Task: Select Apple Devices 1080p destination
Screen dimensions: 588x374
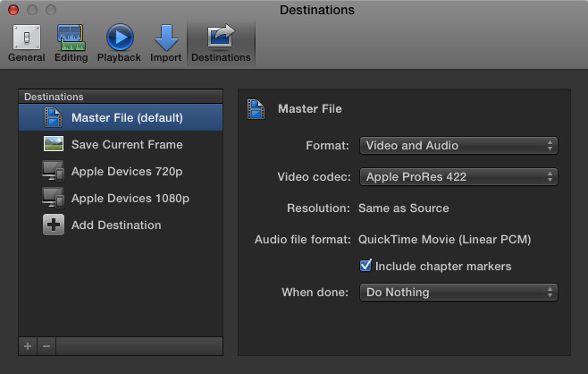Action: (x=121, y=198)
